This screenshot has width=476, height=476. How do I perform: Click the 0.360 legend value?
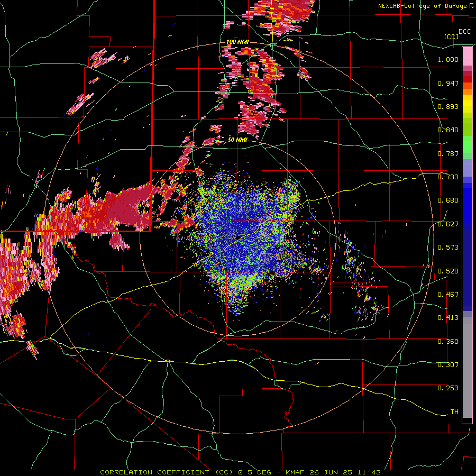(448, 342)
